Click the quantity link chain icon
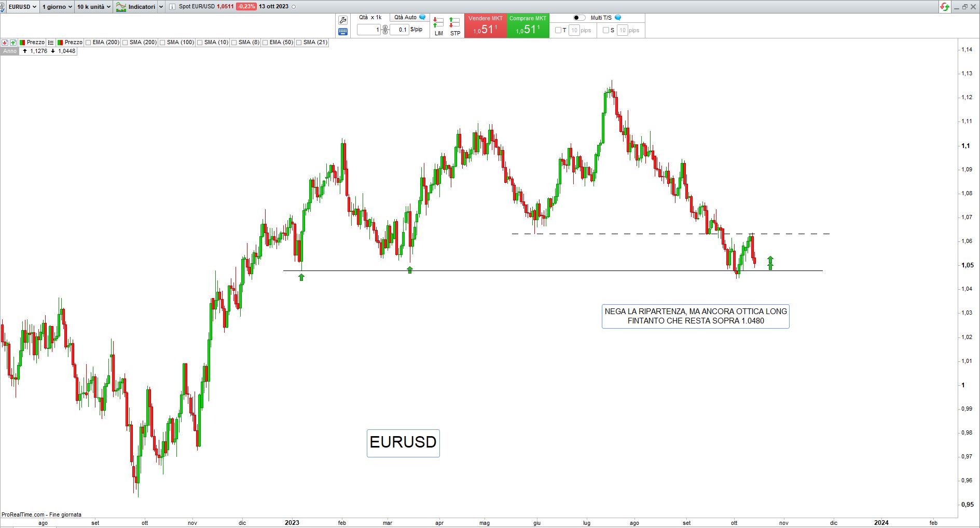980x528 pixels. coord(385,30)
